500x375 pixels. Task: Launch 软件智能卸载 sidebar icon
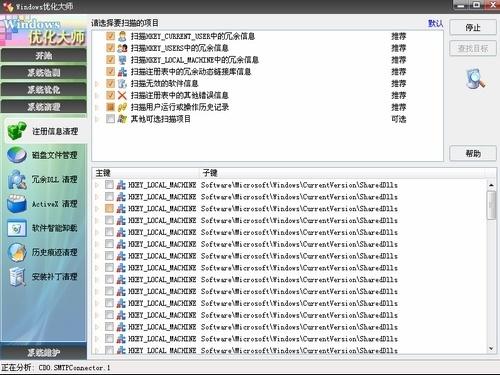click(17, 228)
